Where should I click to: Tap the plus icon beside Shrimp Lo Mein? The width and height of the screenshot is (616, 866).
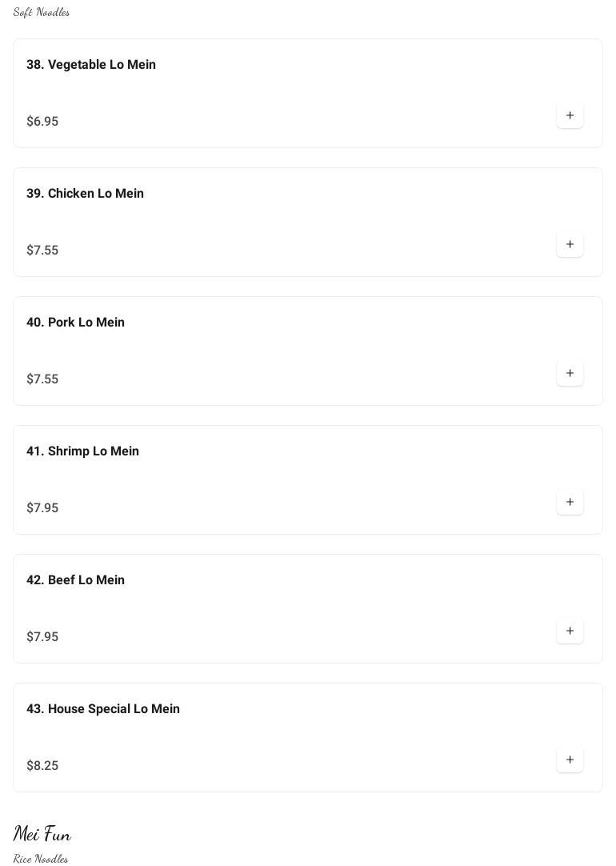pyautogui.click(x=570, y=503)
